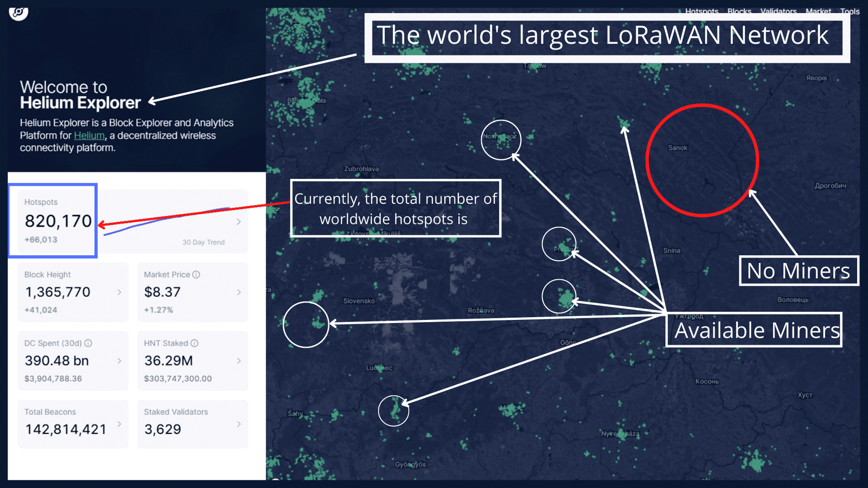Click the info icon beside HNT Staked

195,343
